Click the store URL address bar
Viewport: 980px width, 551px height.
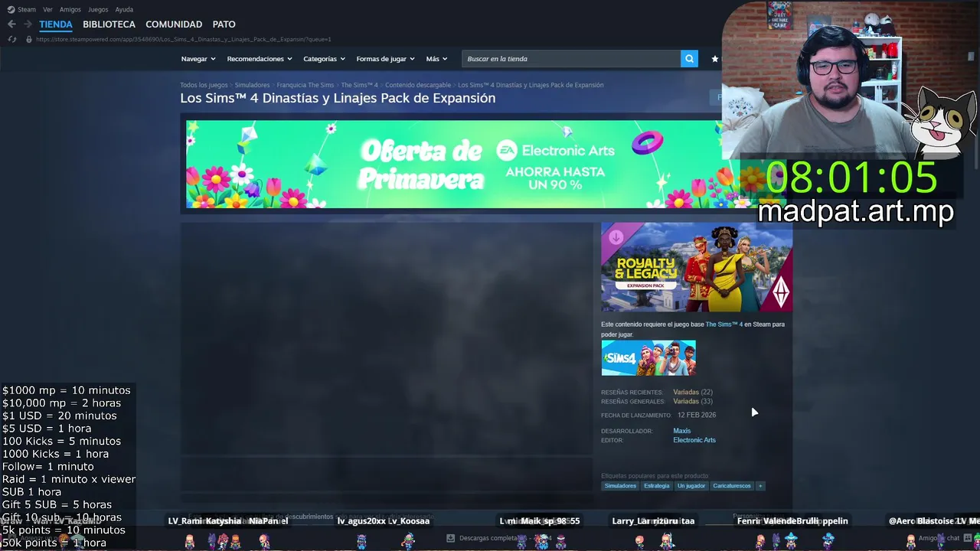pos(184,39)
